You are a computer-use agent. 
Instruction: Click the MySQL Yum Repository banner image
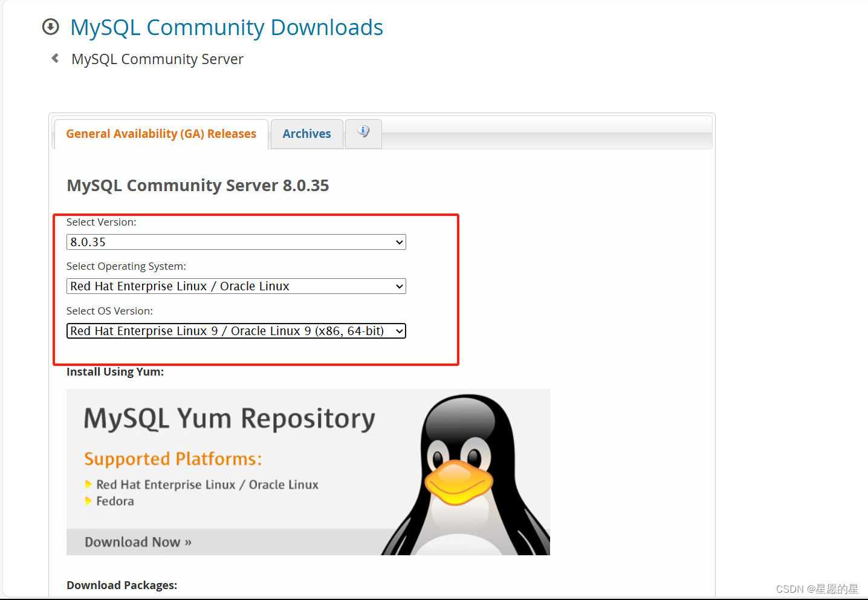click(308, 472)
